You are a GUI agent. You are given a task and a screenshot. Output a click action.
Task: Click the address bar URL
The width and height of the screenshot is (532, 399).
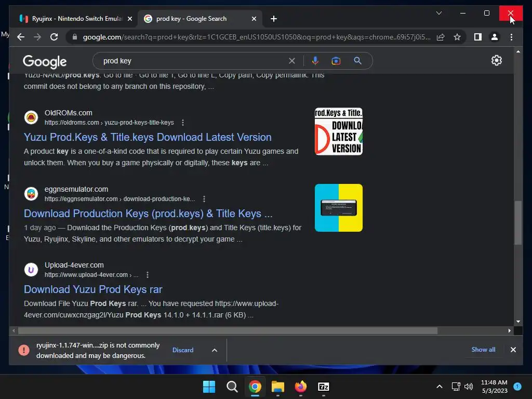(257, 37)
